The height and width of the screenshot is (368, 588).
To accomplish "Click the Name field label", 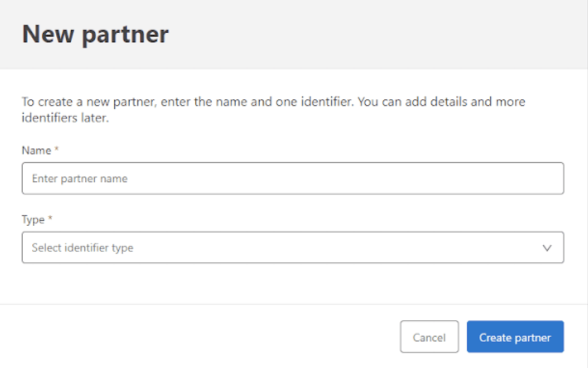I will coord(40,150).
